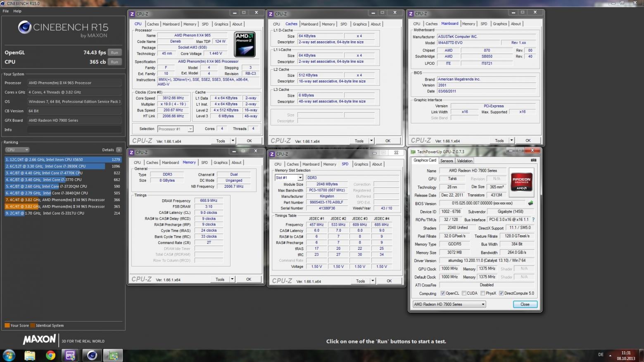Image resolution: width=644 pixels, height=362 pixels.
Task: Launch Google Chrome from the taskbar
Action: click(50, 355)
